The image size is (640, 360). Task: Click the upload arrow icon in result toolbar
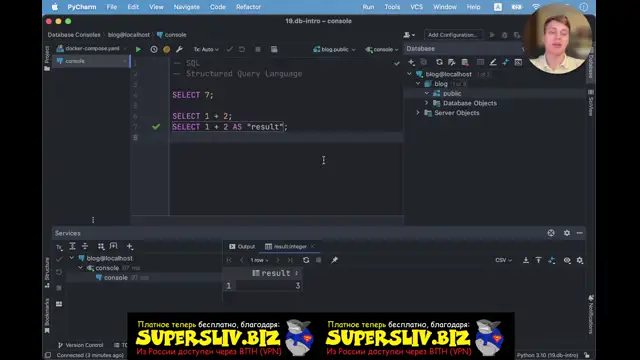[x=538, y=260]
